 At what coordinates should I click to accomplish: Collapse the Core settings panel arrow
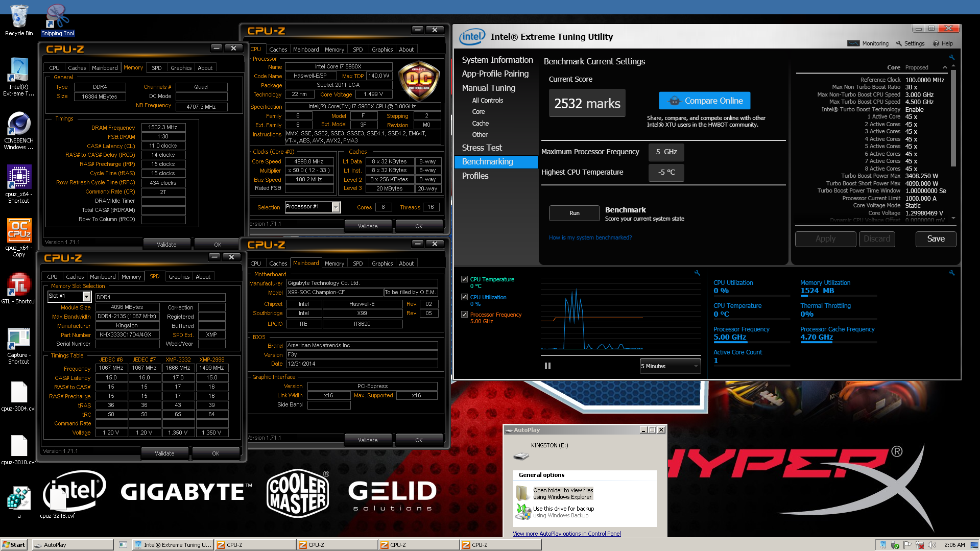tap(945, 67)
